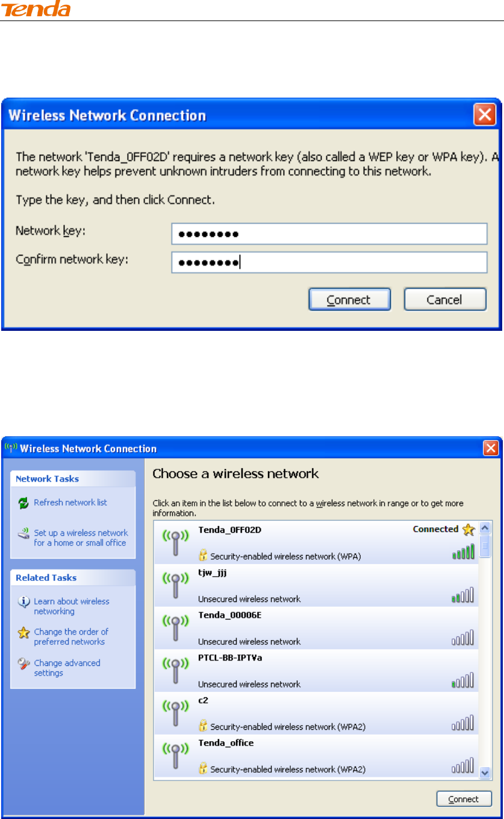Click the signal strength bars of Tenda_0FF02D
Image resolution: width=504 pixels, height=819 pixels.
pyautogui.click(x=463, y=551)
